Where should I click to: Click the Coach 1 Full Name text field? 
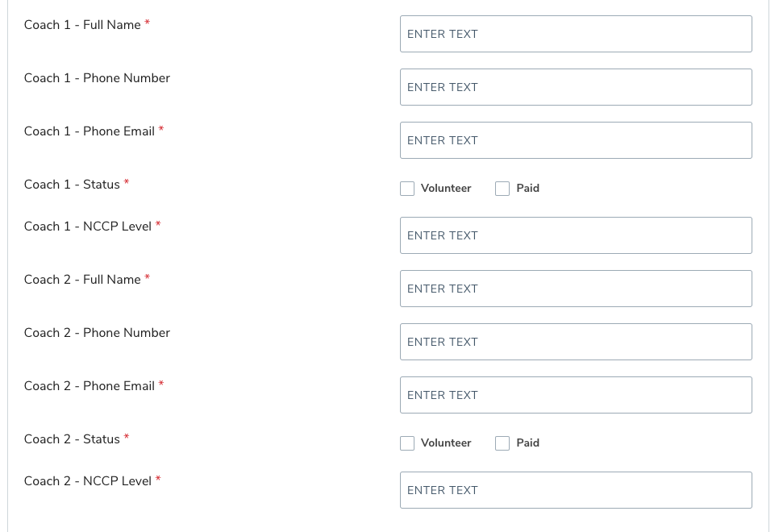(x=576, y=34)
